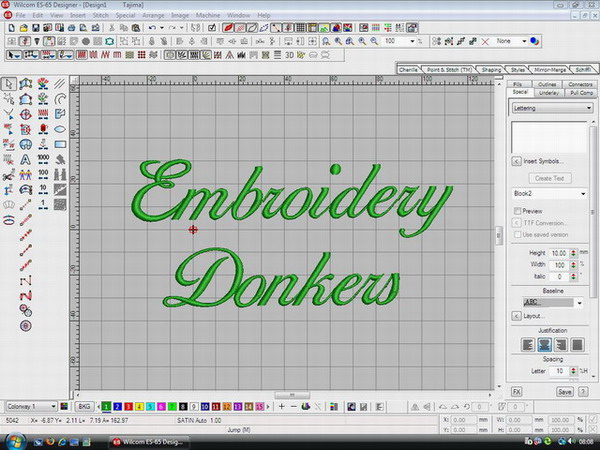Tick the Use saved version checkbox
The image size is (600, 450).
click(517, 233)
